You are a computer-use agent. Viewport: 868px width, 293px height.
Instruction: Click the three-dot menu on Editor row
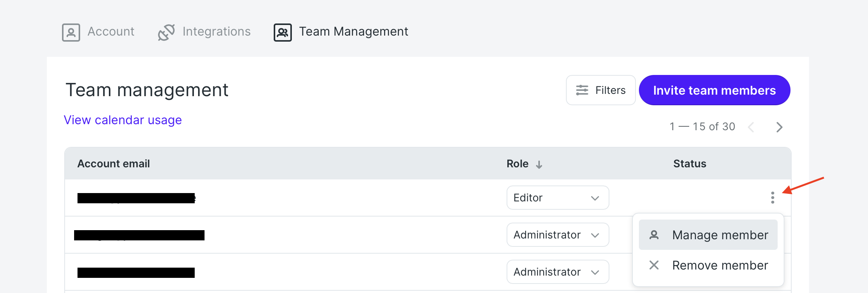tap(773, 198)
